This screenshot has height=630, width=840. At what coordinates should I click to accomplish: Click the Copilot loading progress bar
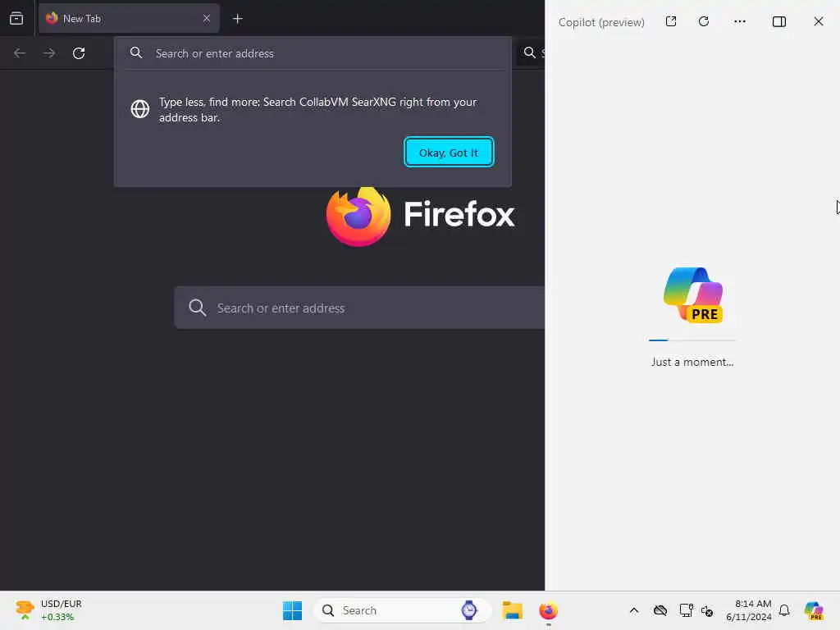[692, 340]
